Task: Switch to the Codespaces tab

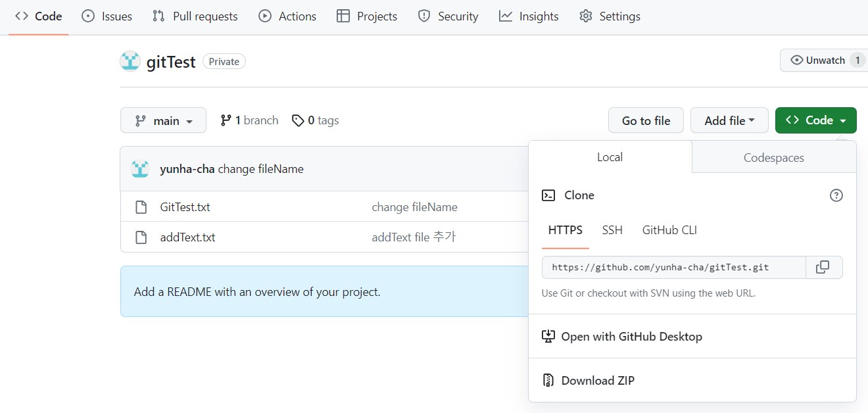Action: click(773, 157)
